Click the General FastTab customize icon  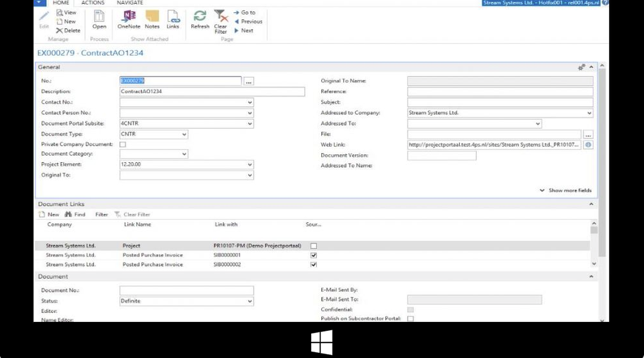[581, 67]
